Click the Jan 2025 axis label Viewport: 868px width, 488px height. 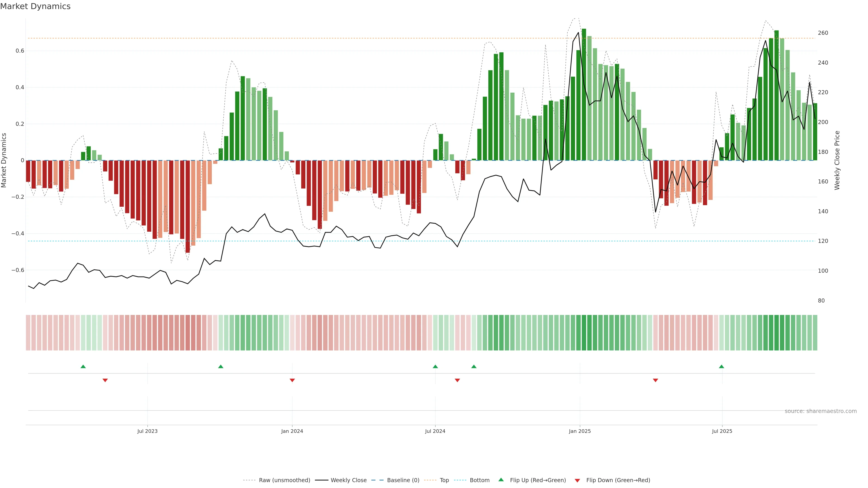[580, 431]
